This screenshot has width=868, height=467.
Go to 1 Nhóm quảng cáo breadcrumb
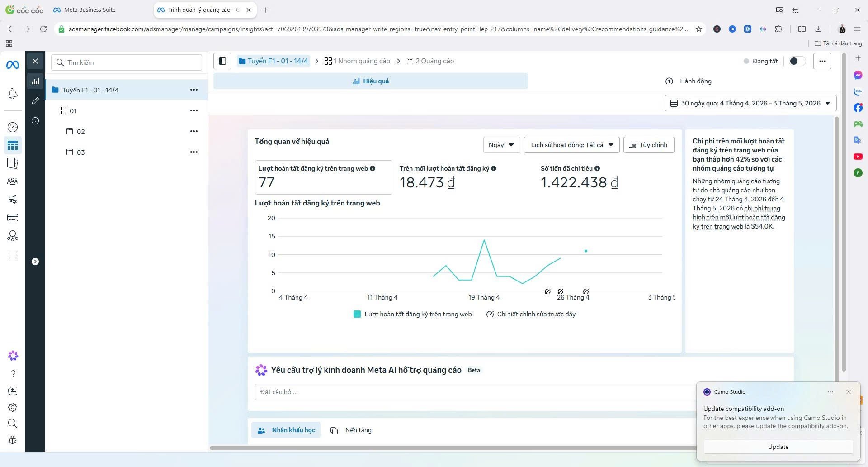(357, 61)
